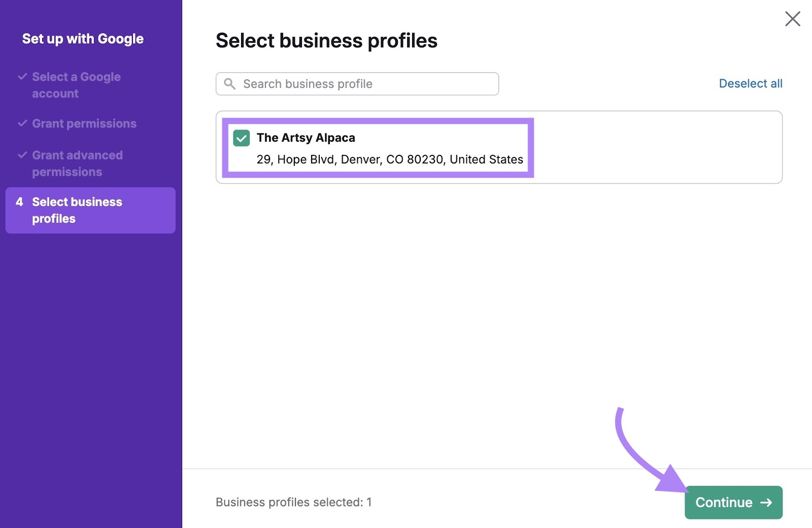Click the checkmark beside Grant advanced permissions

pyautogui.click(x=22, y=155)
